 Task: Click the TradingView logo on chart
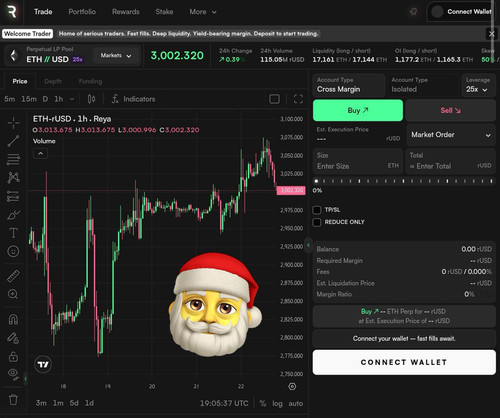(x=43, y=364)
